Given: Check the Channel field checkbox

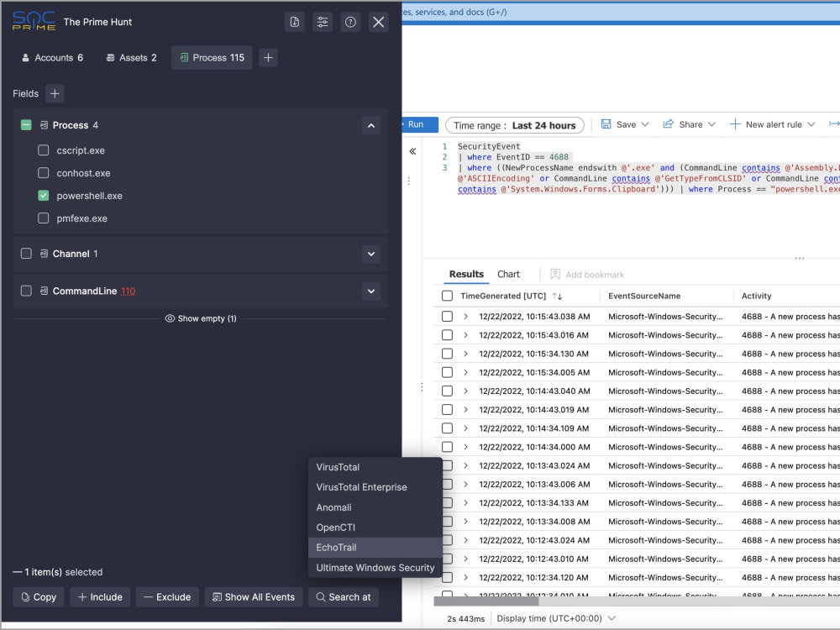Looking at the screenshot, I should pyautogui.click(x=26, y=254).
